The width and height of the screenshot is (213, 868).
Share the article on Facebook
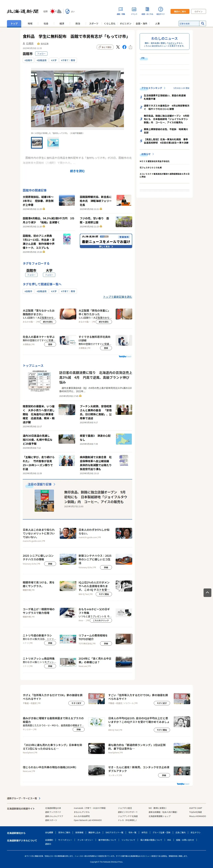click(x=125, y=47)
